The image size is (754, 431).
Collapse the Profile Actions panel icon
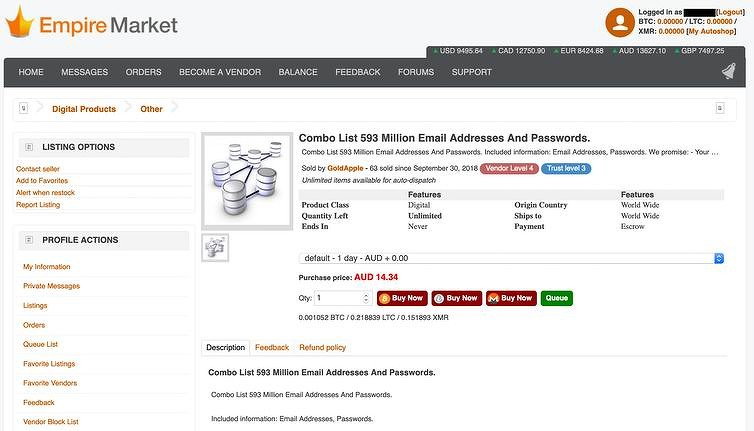tap(29, 240)
